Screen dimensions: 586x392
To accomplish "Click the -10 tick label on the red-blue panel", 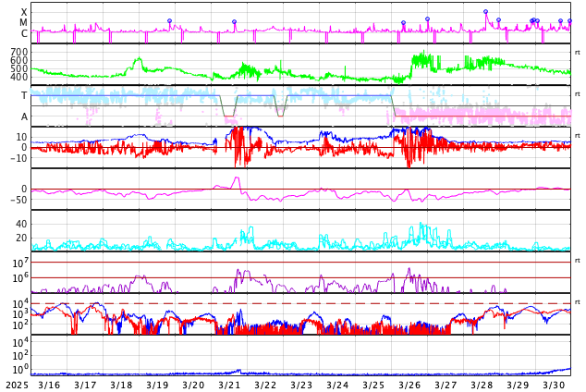I will tap(18, 158).
